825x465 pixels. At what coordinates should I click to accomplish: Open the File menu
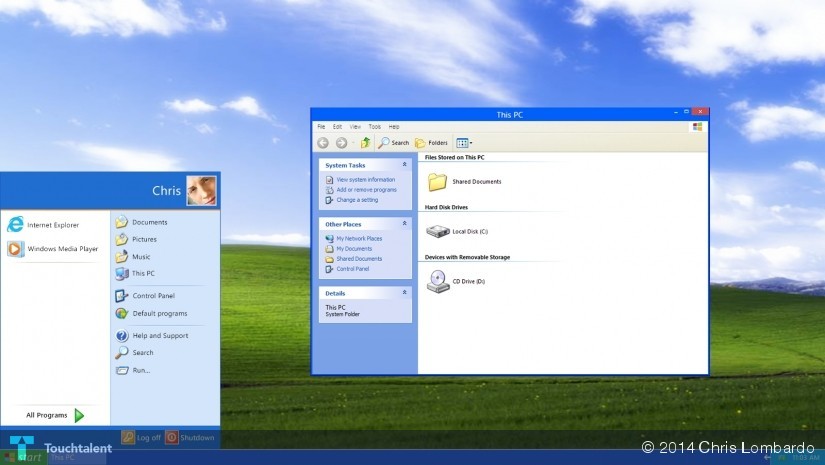[321, 127]
